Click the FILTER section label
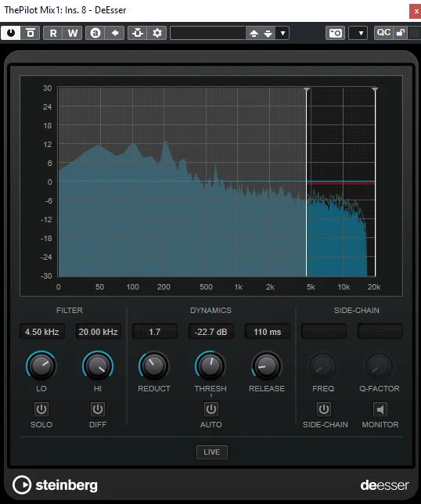The image size is (421, 504). [70, 310]
